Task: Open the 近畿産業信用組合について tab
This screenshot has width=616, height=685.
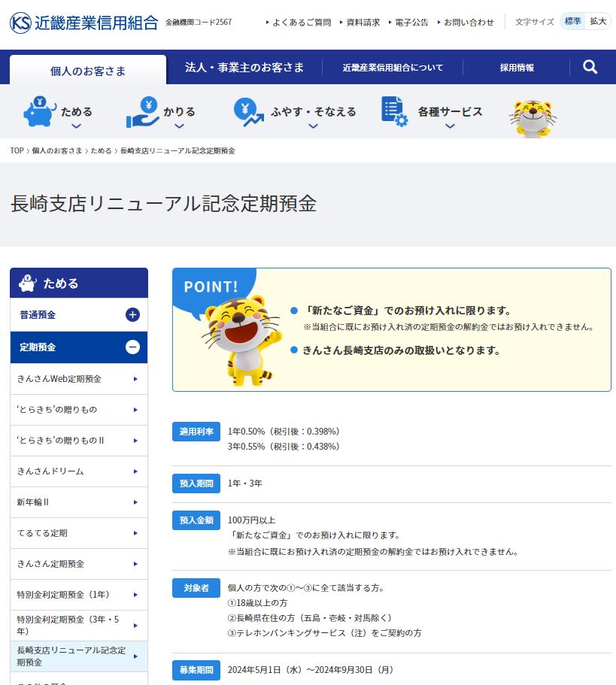Action: (393, 67)
